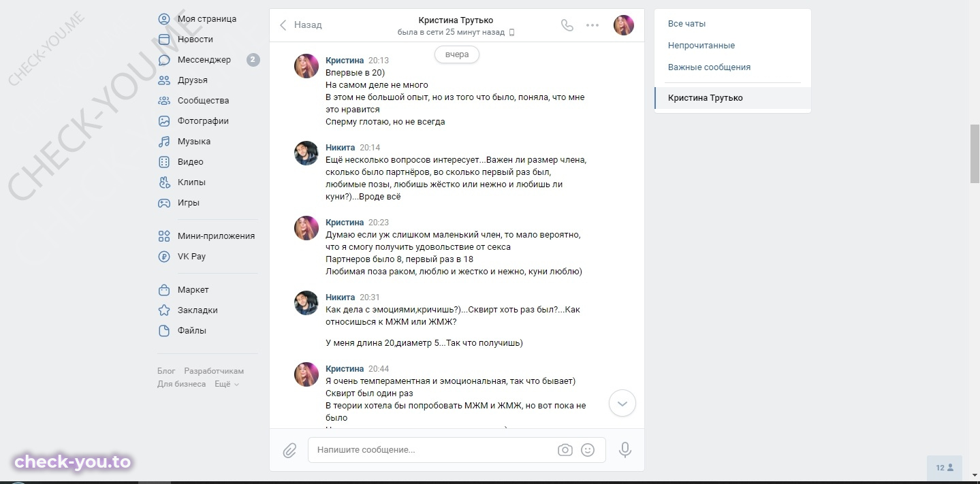Open the Музыка music note icon
The width and height of the screenshot is (980, 484).
164,142
